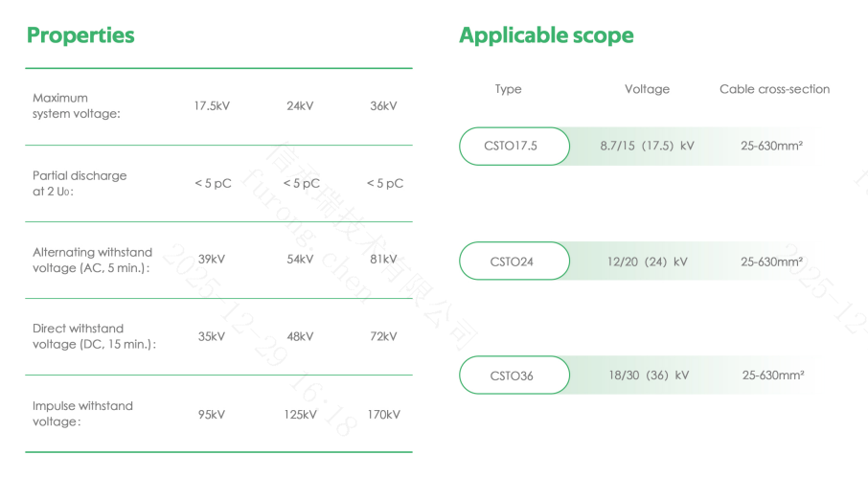Click the CSTO17.5 type pill

[x=514, y=147]
